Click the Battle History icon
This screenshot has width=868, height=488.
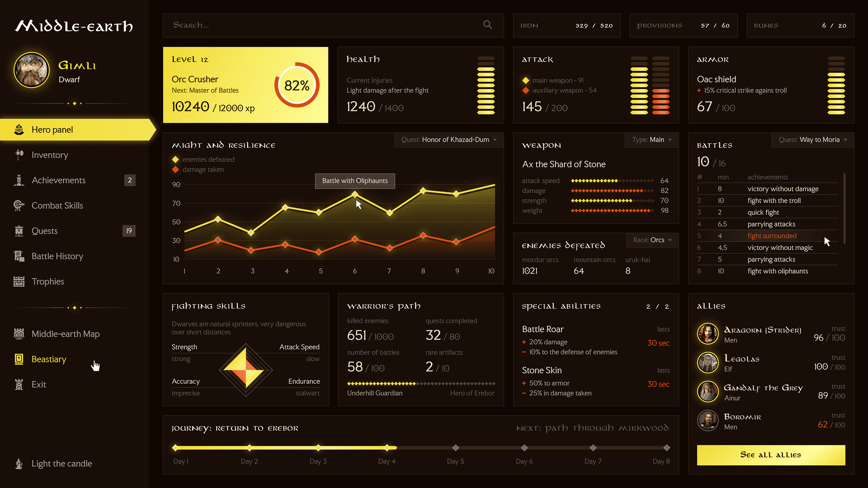click(x=19, y=256)
